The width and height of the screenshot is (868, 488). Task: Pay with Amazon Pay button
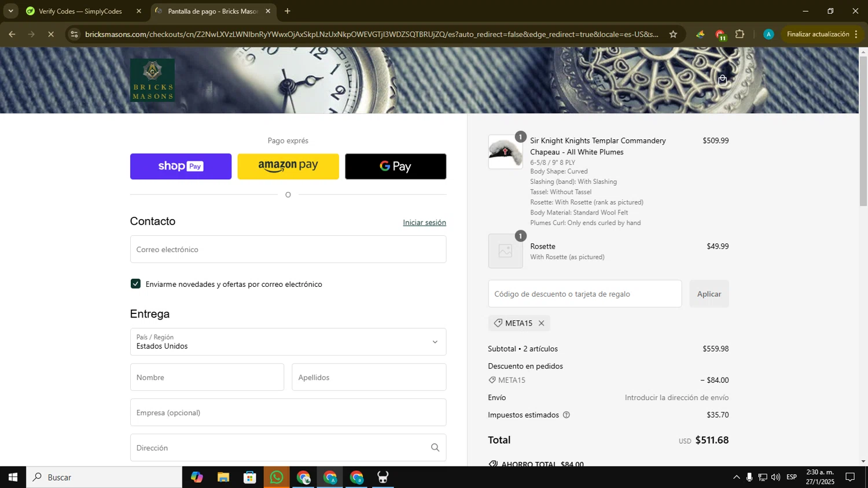(288, 167)
